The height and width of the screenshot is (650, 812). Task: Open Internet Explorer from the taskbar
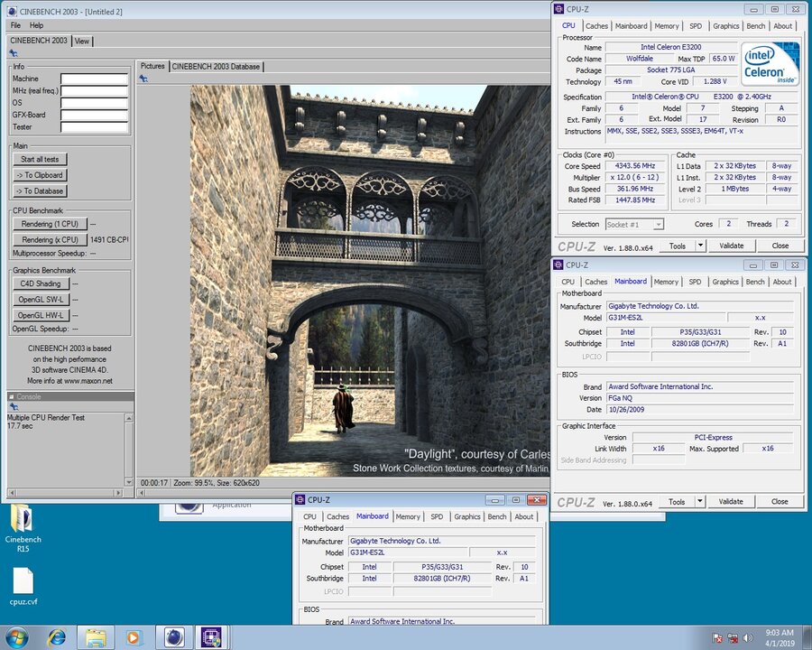[x=56, y=637]
